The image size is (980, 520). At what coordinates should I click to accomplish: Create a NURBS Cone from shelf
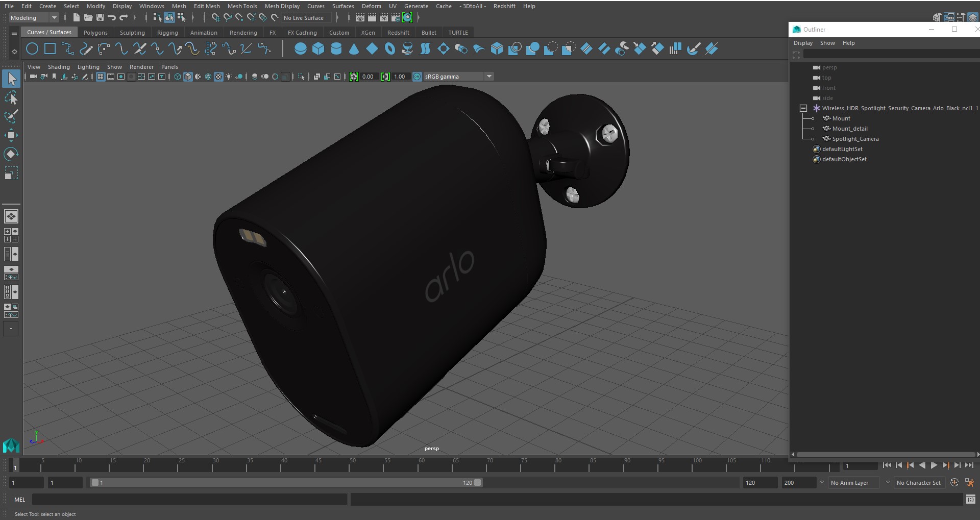(354, 49)
